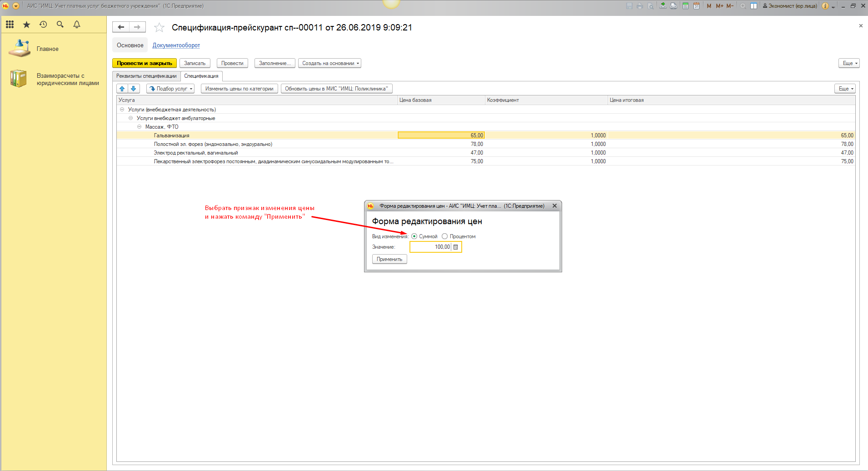The height and width of the screenshot is (471, 868).
Task: Open 'Подбор услуг' dropdown
Action: pyautogui.click(x=171, y=89)
